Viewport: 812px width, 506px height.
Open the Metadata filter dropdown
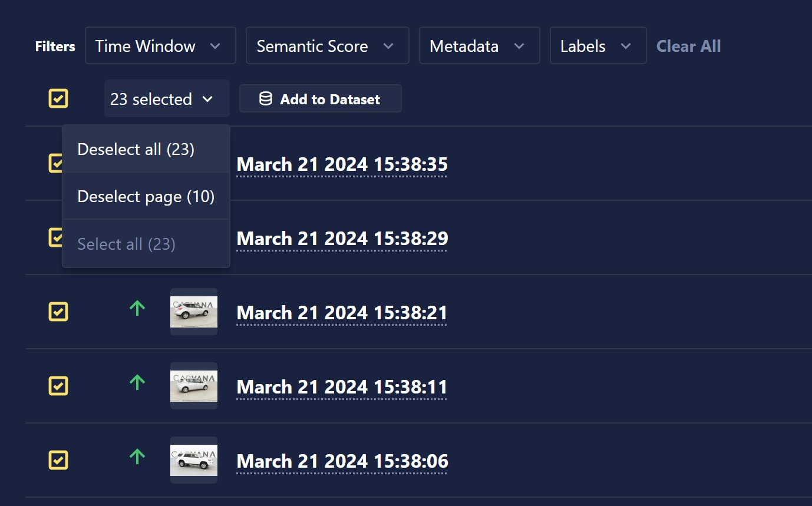479,45
